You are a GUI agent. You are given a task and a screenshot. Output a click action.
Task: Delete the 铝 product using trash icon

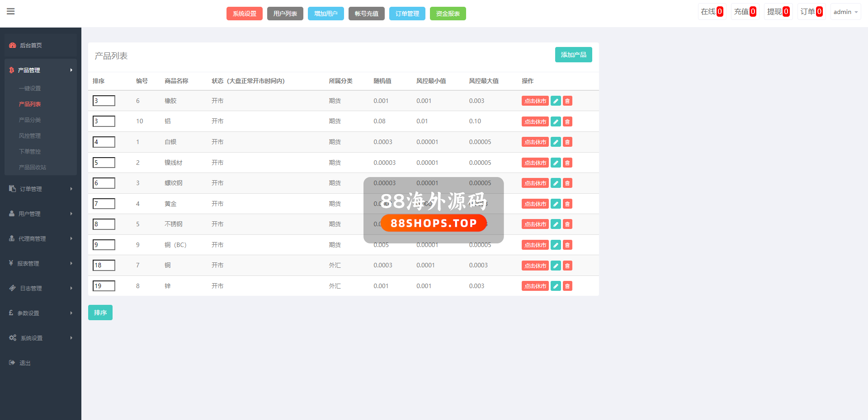click(x=567, y=121)
